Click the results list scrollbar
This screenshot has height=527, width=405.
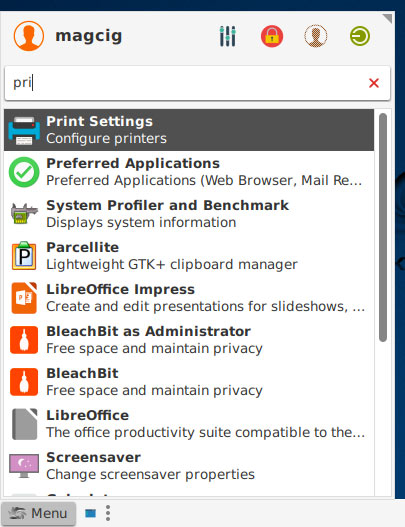point(382,228)
